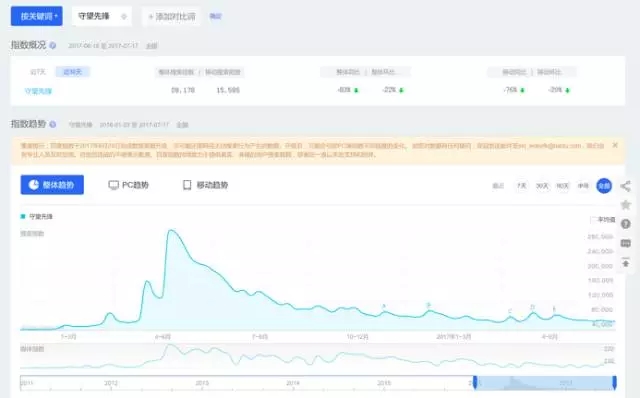Click the share icon in the side toolbar
This screenshot has width=640, height=398.
coord(626,186)
